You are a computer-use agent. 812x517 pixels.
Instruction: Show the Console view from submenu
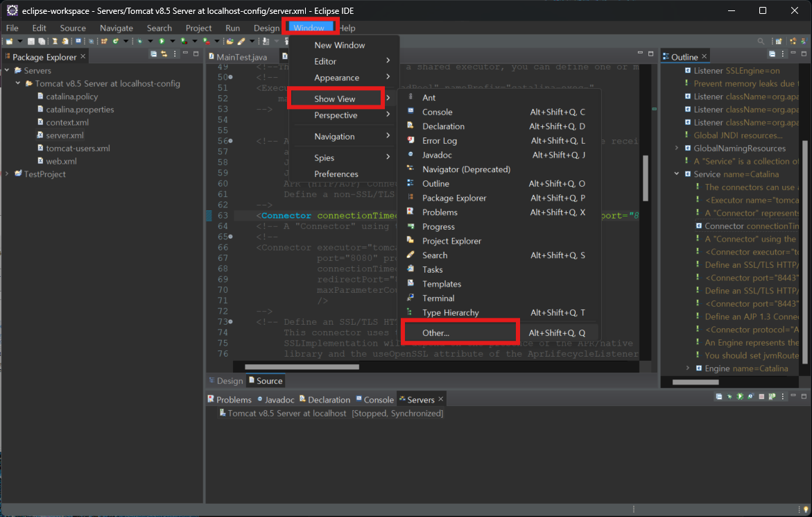499,112
